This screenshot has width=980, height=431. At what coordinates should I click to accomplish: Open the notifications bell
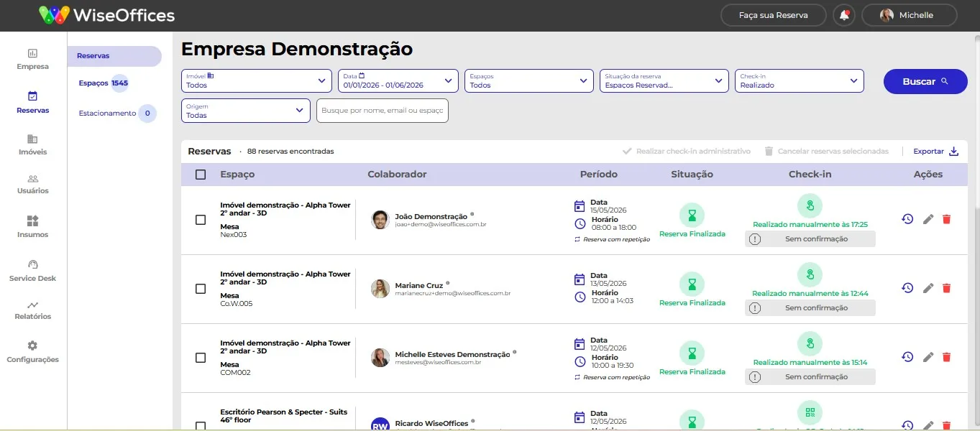click(x=844, y=15)
